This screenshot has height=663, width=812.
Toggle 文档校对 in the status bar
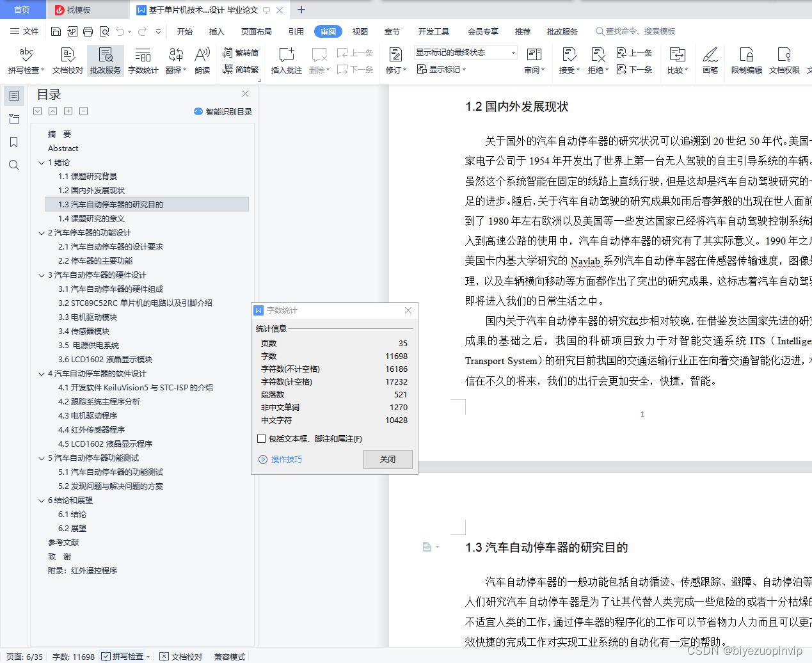(x=180, y=657)
